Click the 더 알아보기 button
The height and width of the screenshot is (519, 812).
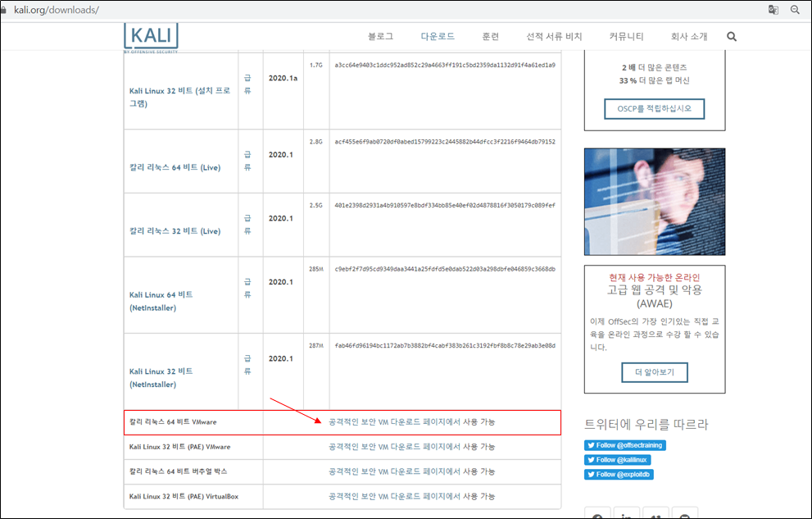click(x=655, y=372)
